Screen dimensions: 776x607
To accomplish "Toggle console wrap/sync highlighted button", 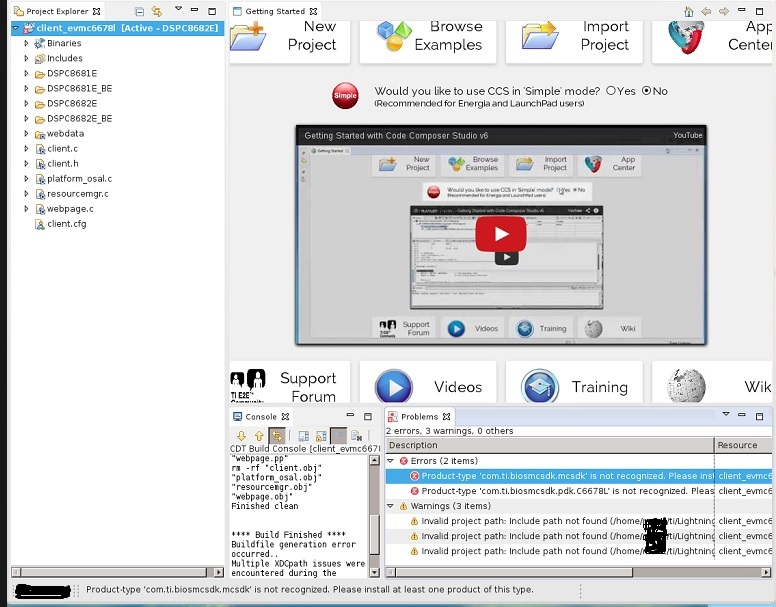I will [x=277, y=436].
